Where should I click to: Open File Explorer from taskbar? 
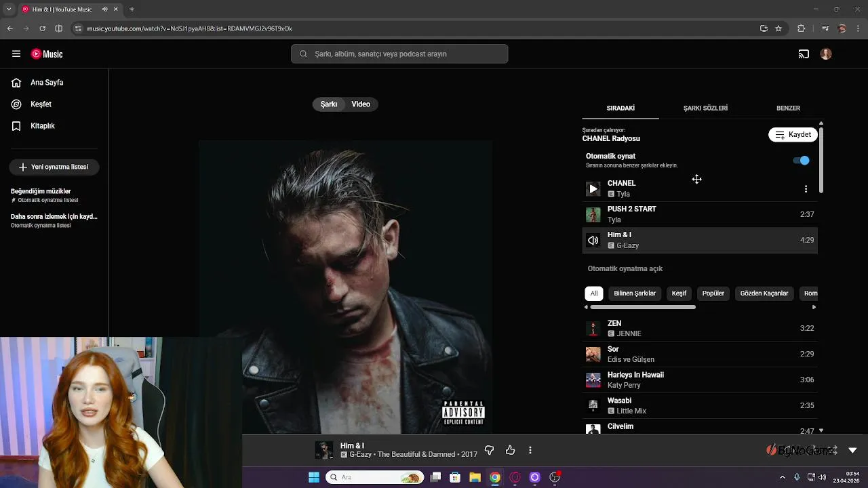click(x=475, y=477)
